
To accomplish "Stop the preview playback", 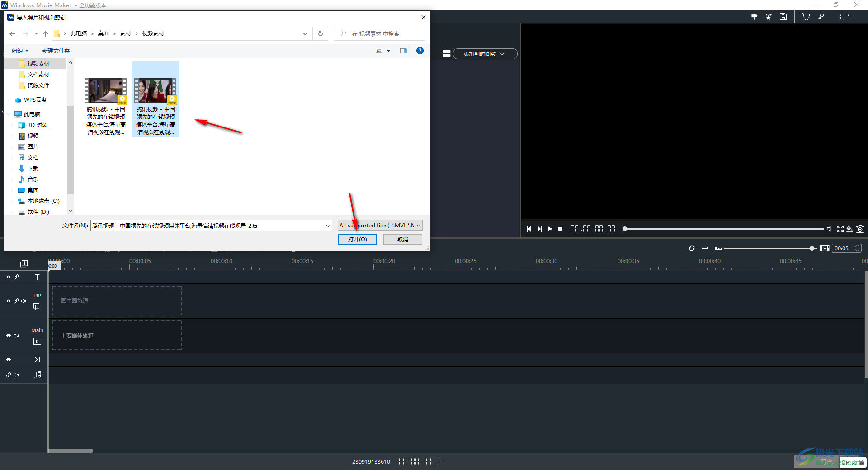I will click(560, 229).
